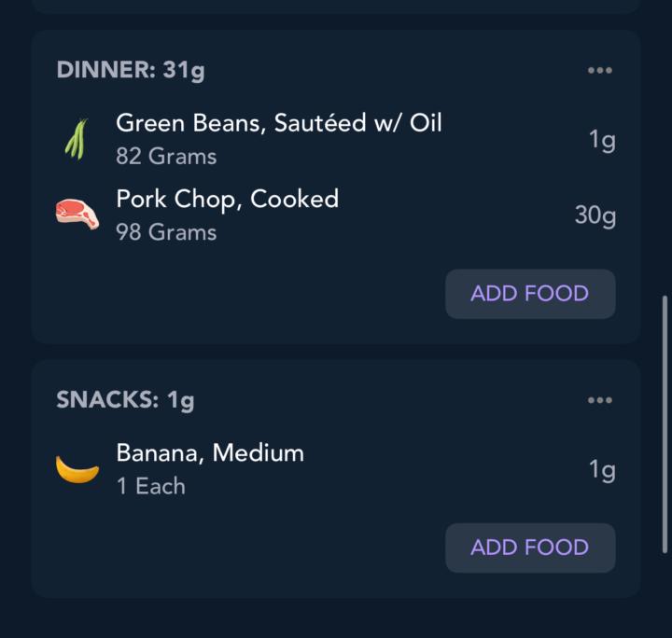Image resolution: width=672 pixels, height=638 pixels.
Task: Open the Dinner three-dots options menu
Action: point(600,71)
